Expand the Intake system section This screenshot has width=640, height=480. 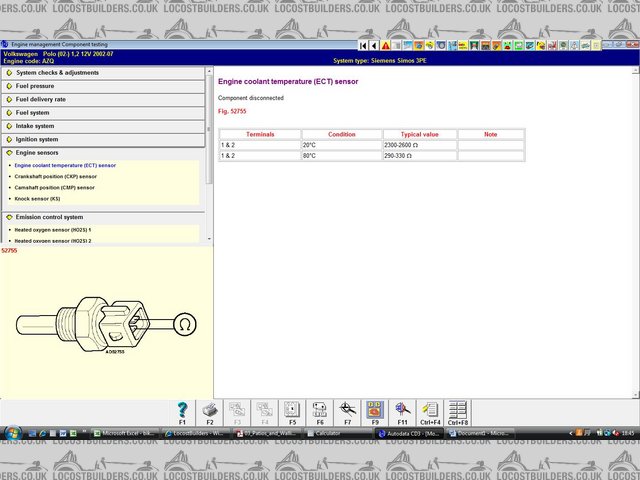click(x=103, y=126)
